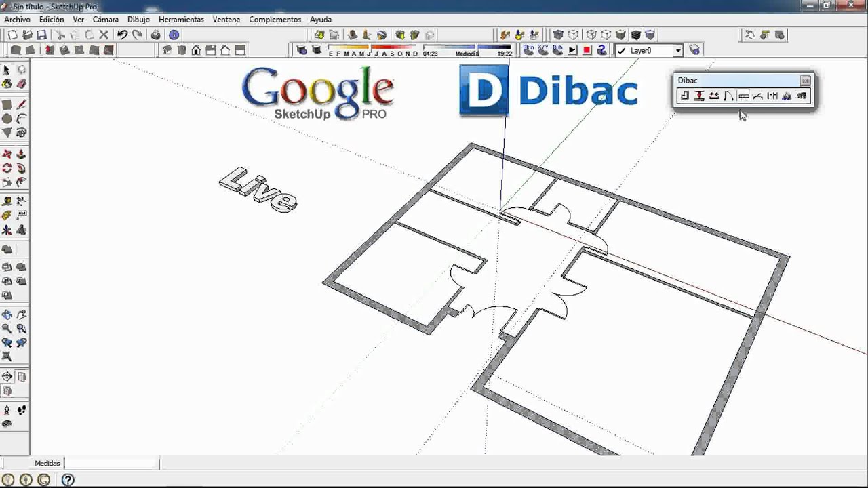Click the Dibac dimension tool icon

point(772,96)
